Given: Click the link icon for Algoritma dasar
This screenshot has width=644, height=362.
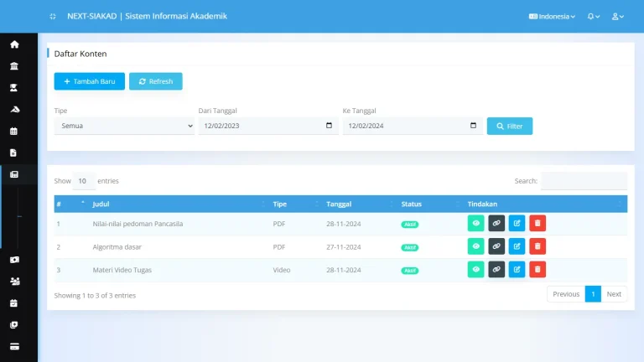Looking at the screenshot, I should tap(496, 246).
